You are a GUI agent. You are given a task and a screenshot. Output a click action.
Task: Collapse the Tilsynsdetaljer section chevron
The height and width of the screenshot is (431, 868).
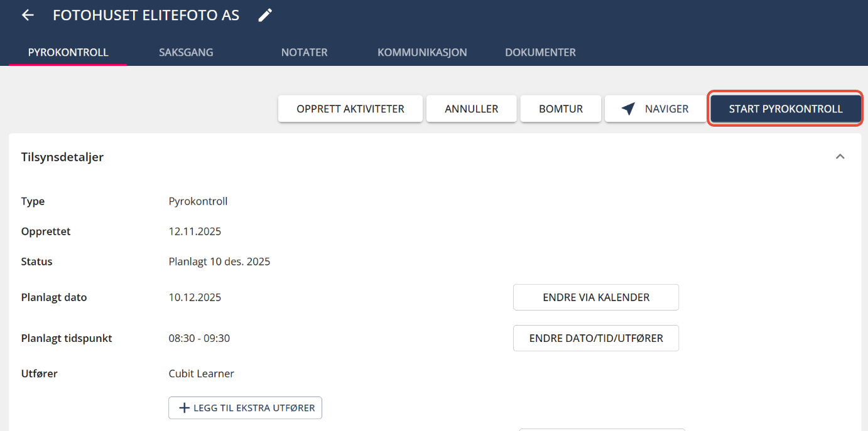point(840,157)
